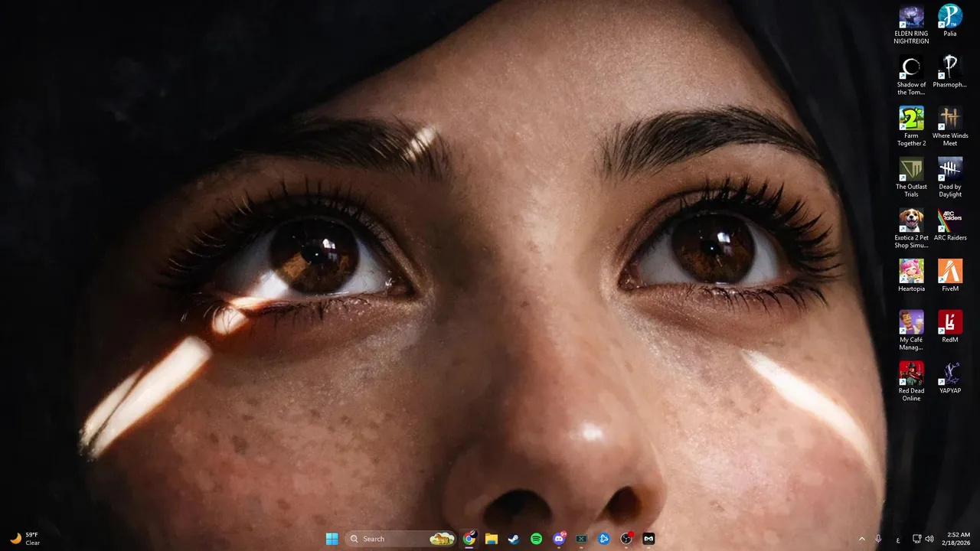Open Spotify from the taskbar
The image size is (980, 551).
536,539
